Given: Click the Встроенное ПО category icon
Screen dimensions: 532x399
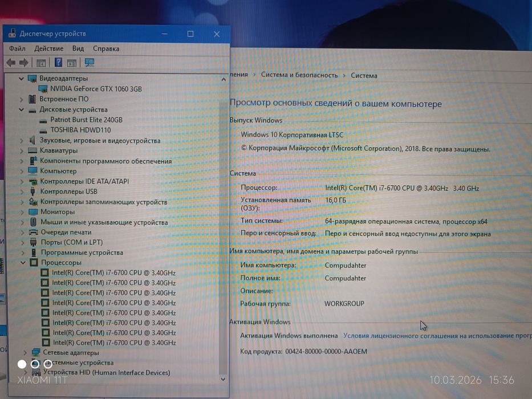Looking at the screenshot, I should [x=33, y=99].
